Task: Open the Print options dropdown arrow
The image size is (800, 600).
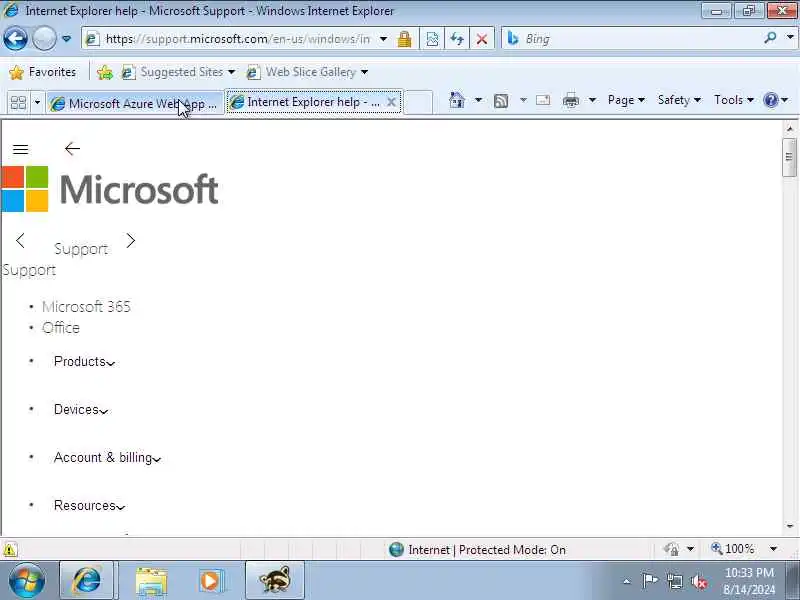Action: coord(592,100)
